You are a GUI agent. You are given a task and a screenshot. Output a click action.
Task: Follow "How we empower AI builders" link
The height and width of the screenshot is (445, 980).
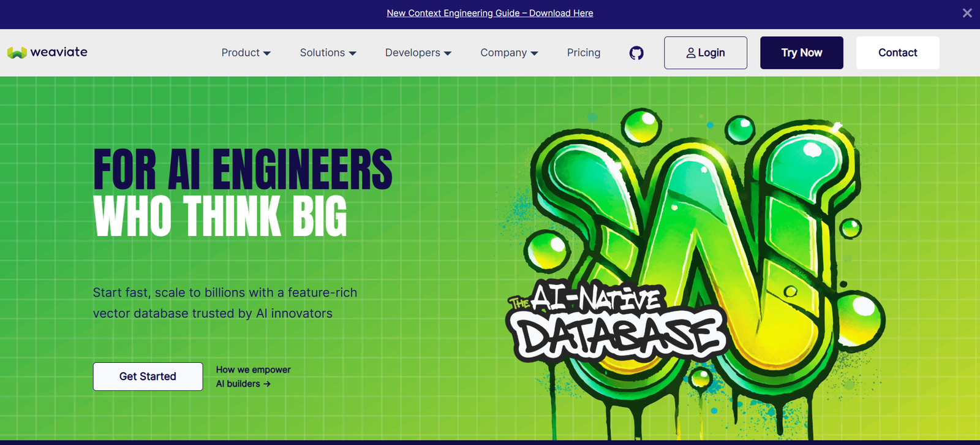tap(252, 376)
